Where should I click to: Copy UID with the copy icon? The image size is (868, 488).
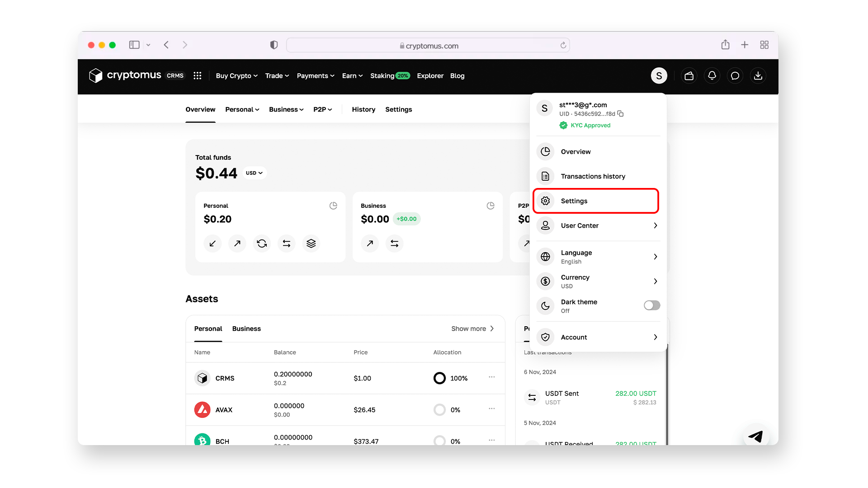coord(621,114)
